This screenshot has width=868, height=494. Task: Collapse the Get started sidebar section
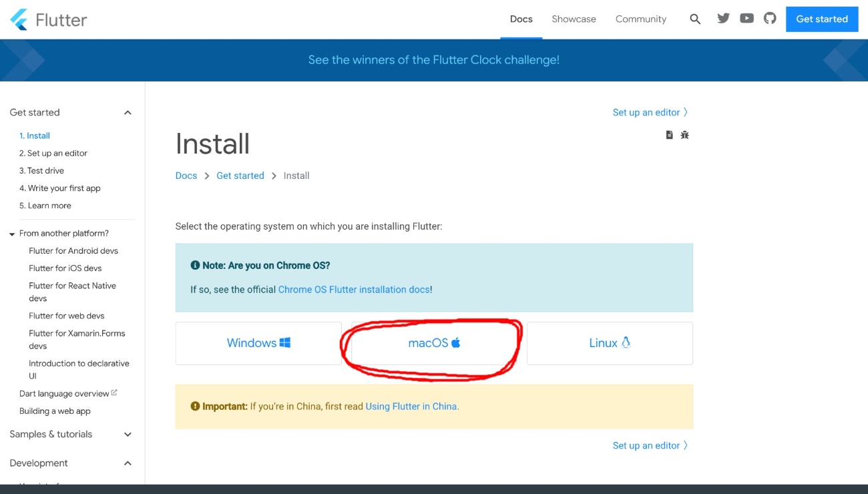(x=128, y=113)
